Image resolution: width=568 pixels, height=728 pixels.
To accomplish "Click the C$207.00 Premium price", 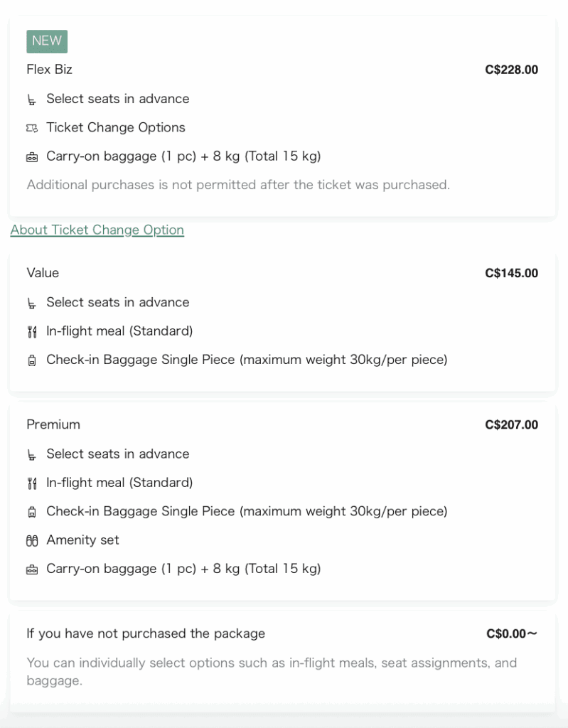I will [511, 425].
